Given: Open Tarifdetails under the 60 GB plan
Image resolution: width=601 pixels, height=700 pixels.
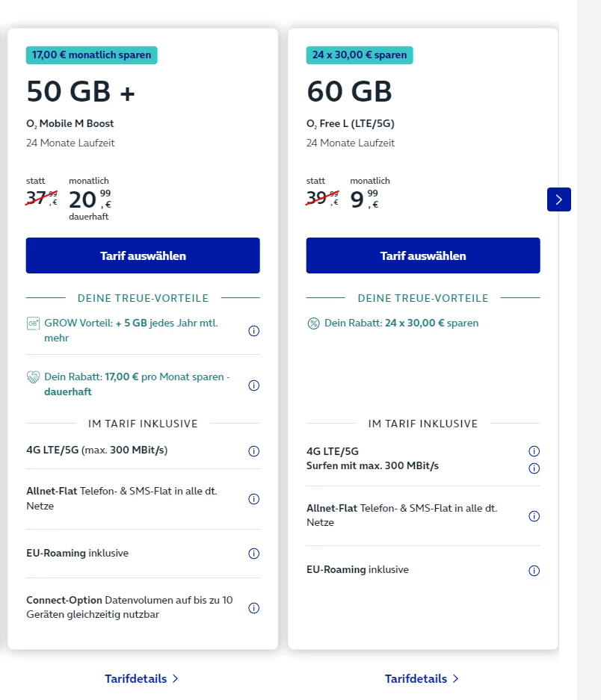Looking at the screenshot, I should (x=422, y=678).
